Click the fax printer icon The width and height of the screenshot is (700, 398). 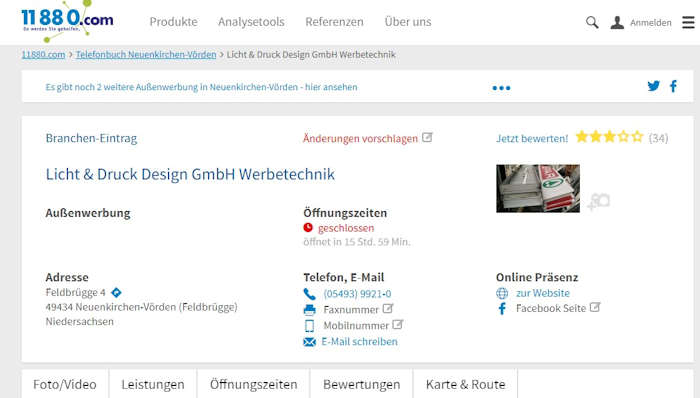click(309, 310)
